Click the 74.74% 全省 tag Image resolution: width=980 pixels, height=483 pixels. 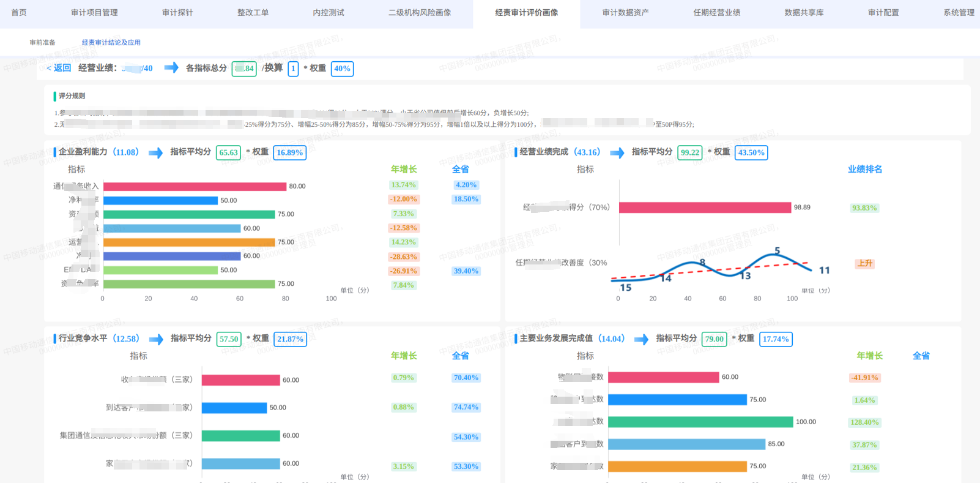coord(466,407)
